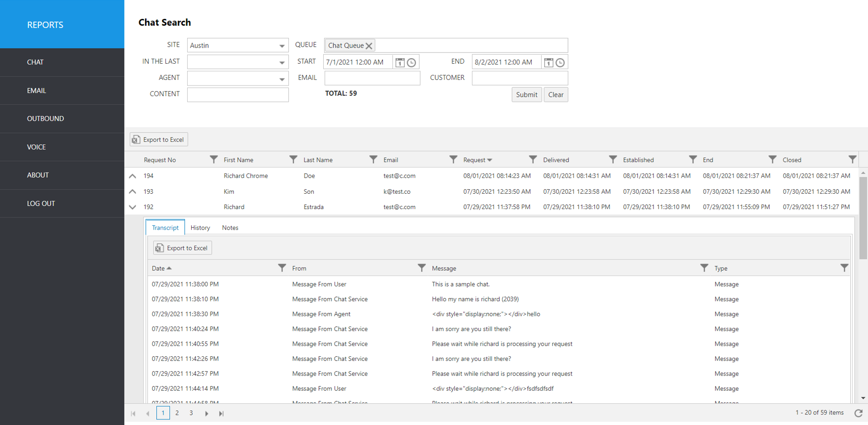Focus the CUSTOMER input field
868x425 pixels.
point(520,78)
